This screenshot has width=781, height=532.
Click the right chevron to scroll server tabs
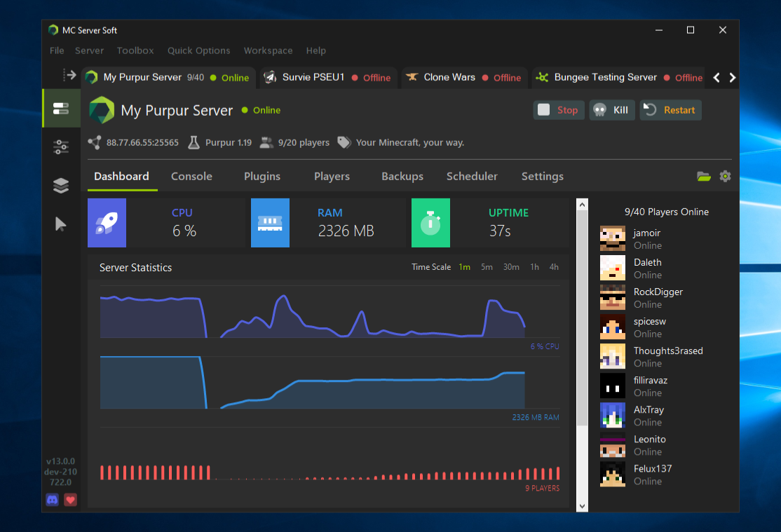(x=733, y=78)
